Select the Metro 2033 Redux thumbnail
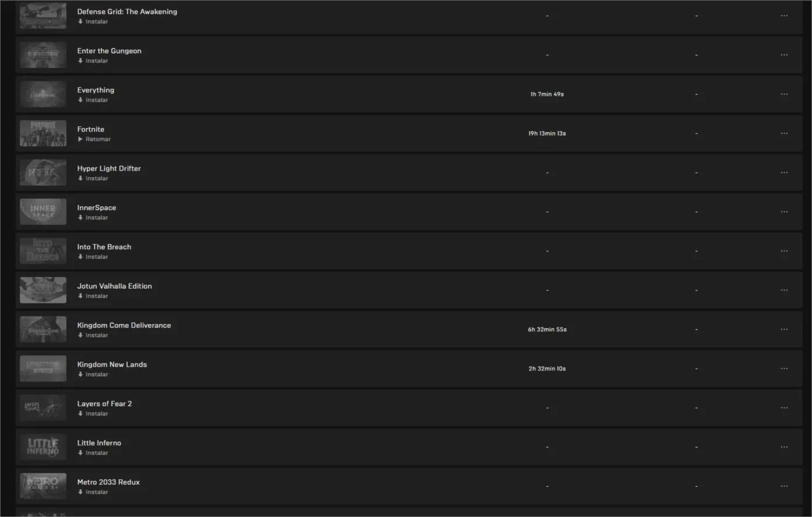This screenshot has height=517, width=812. [x=43, y=486]
